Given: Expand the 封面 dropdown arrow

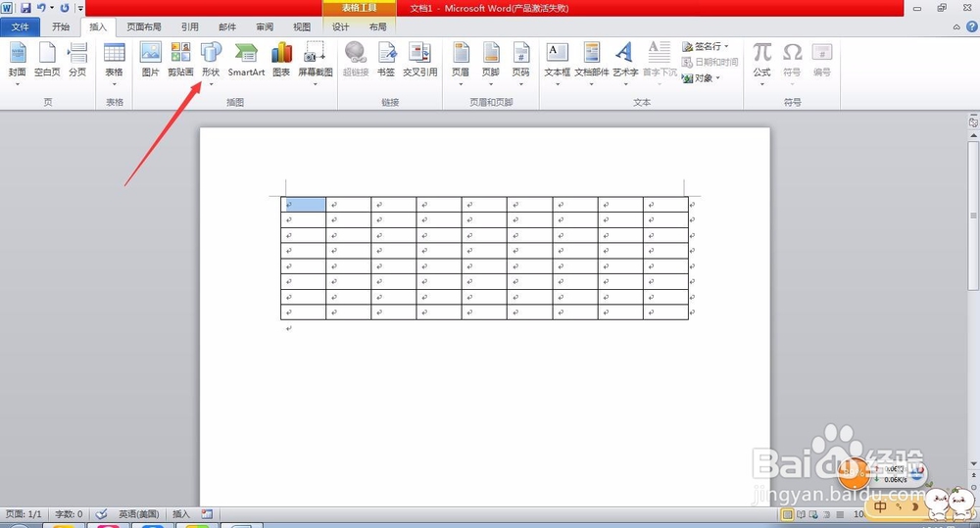Looking at the screenshot, I should 18,83.
